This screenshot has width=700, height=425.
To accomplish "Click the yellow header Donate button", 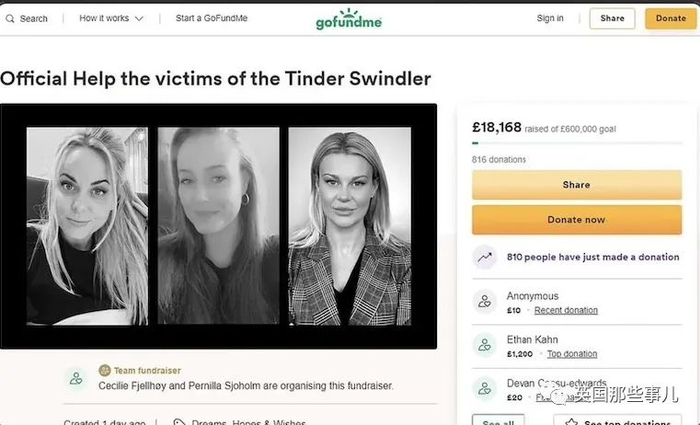I will pos(671,18).
